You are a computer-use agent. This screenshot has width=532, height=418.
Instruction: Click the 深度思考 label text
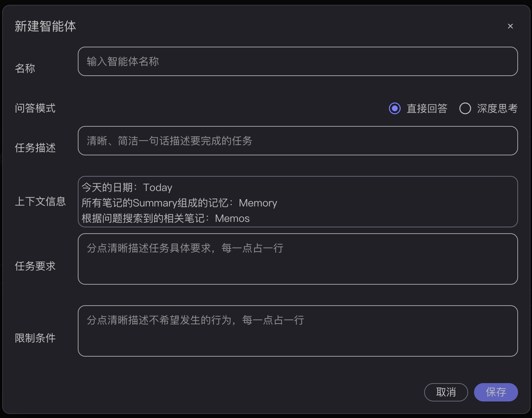pyautogui.click(x=497, y=108)
